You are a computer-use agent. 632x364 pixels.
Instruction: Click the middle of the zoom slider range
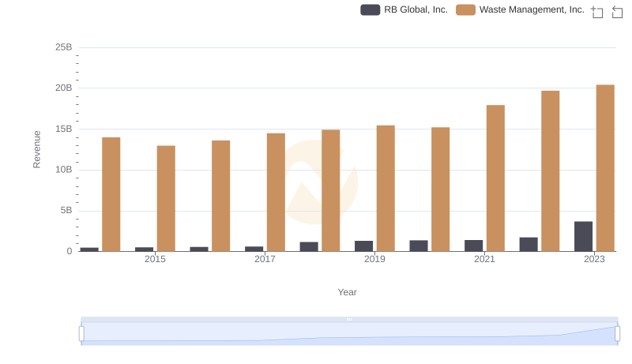[x=349, y=334]
